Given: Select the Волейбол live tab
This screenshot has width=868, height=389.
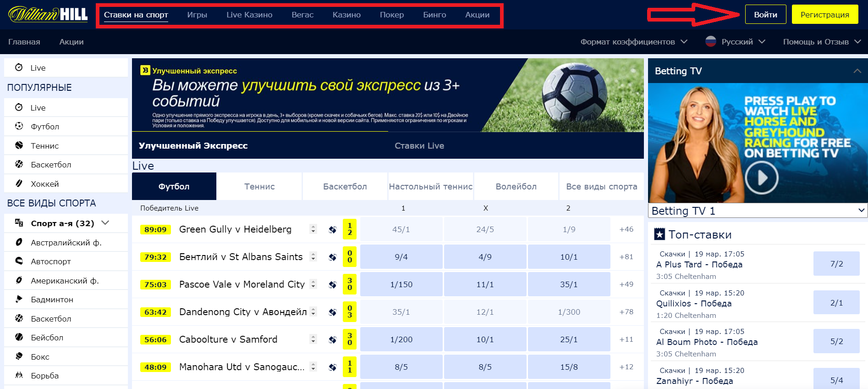Looking at the screenshot, I should (516, 186).
